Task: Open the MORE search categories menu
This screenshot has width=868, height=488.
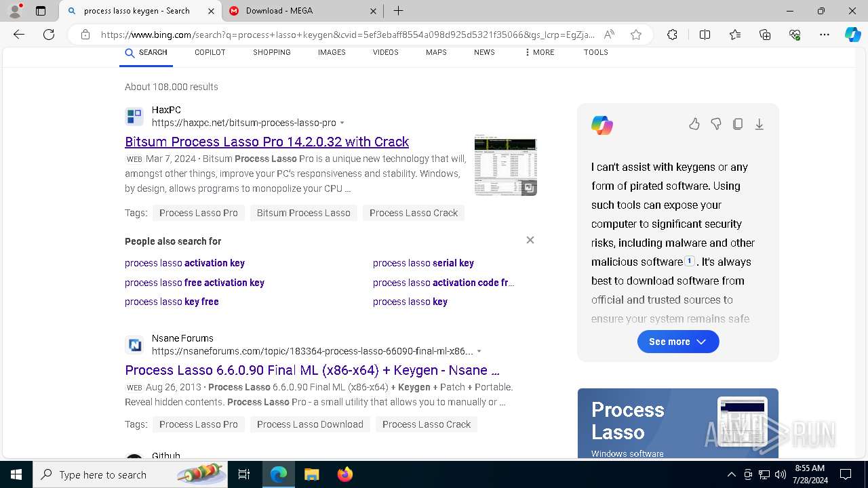Action: (x=540, y=52)
